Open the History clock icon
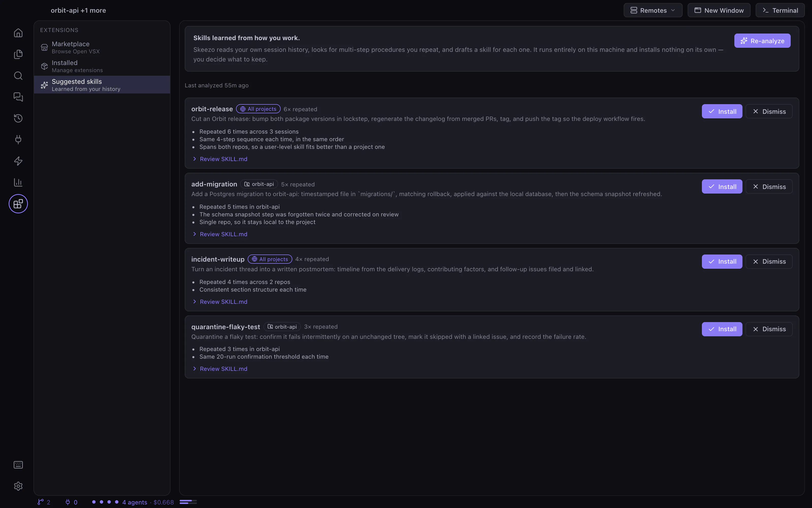The height and width of the screenshot is (508, 812). pyautogui.click(x=18, y=118)
